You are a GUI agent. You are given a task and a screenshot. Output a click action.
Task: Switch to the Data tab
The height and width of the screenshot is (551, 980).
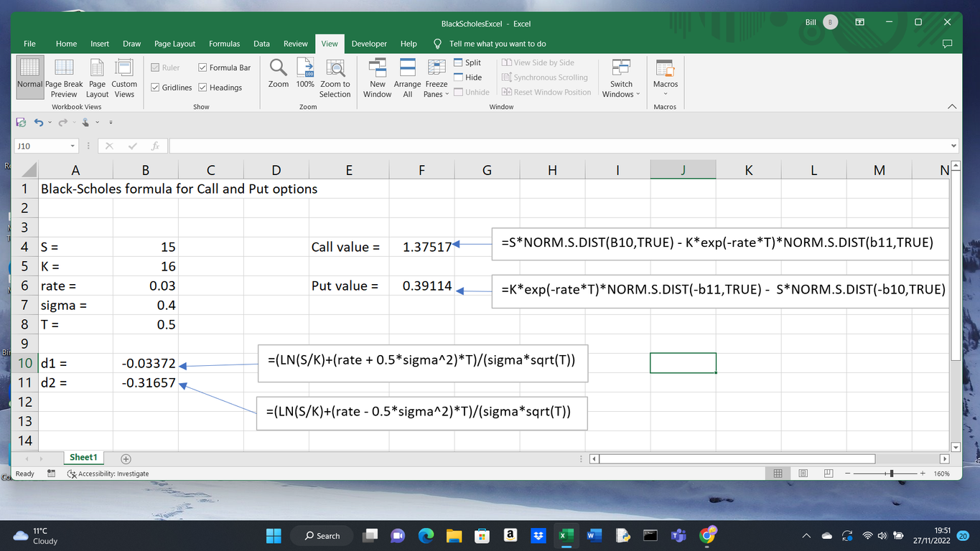point(261,44)
